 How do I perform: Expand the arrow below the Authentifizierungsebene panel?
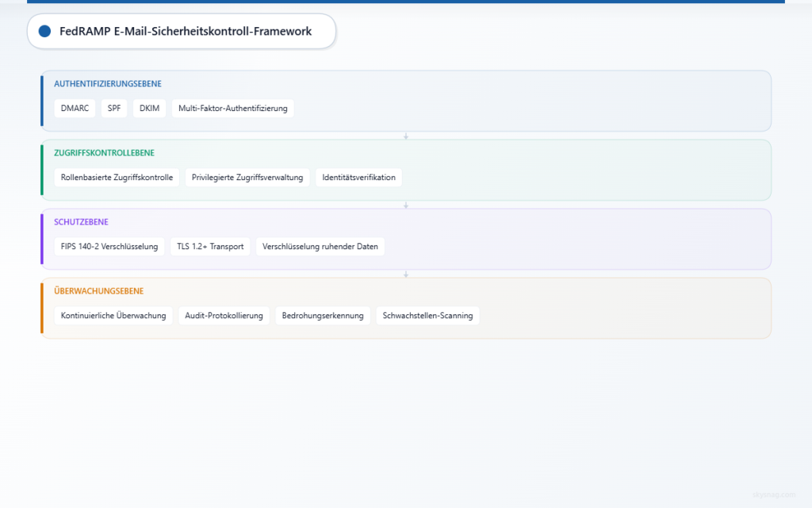pos(406,136)
